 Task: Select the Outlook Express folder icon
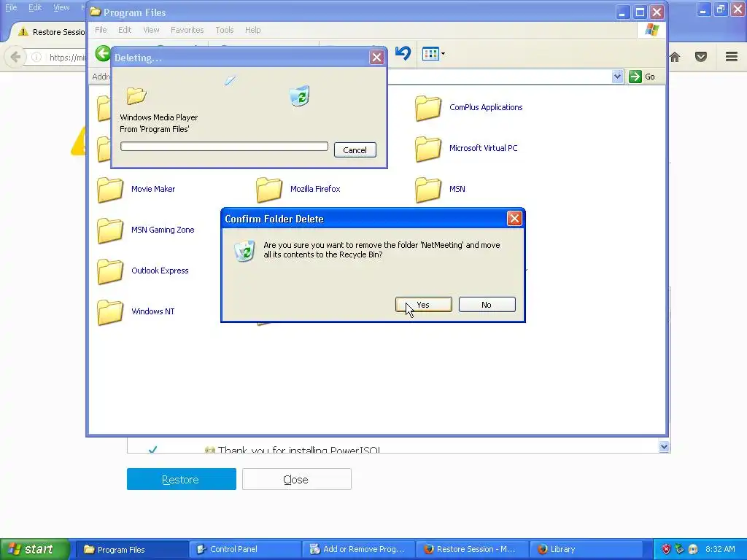coord(109,271)
